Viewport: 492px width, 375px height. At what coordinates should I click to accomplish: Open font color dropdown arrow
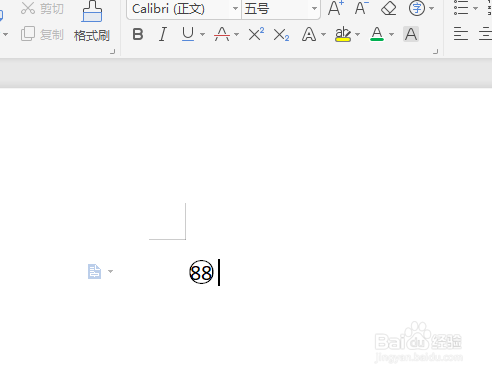click(x=391, y=34)
